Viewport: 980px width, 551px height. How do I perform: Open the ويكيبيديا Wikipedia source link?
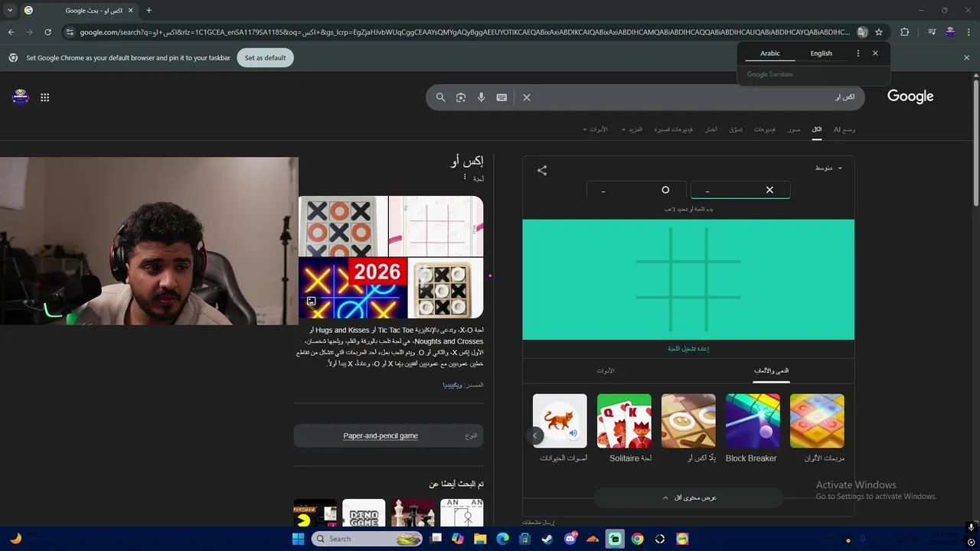(x=452, y=385)
